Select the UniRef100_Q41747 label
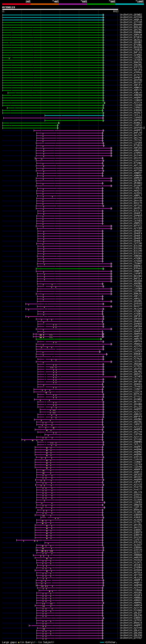Viewport: 146px width, 644px height. click(131, 135)
